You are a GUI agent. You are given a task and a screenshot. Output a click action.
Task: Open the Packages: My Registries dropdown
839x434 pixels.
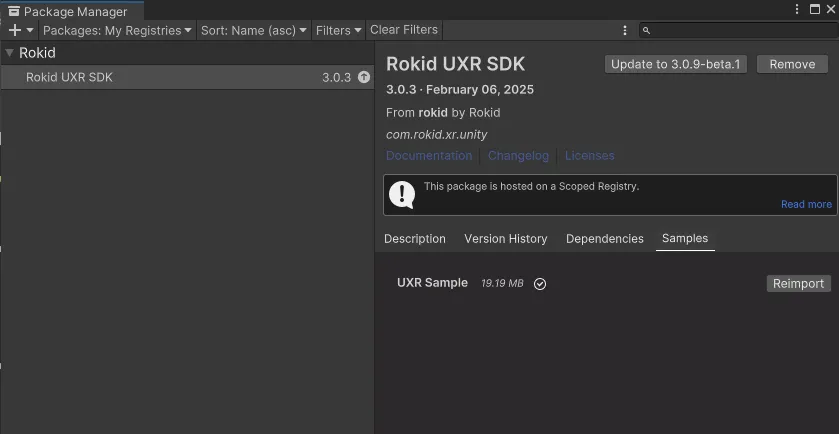117,31
